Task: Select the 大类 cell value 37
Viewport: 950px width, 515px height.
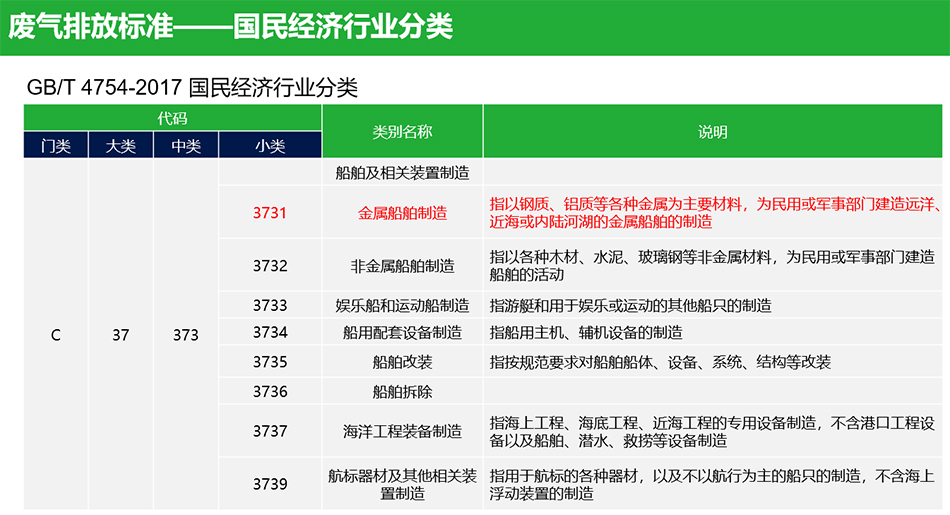Action: [121, 334]
